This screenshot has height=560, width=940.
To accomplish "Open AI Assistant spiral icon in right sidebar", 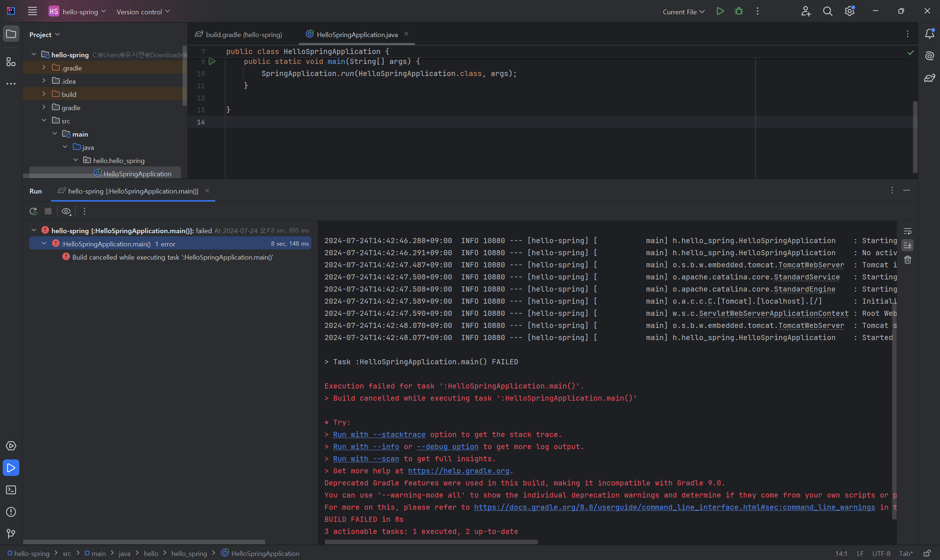I will point(929,56).
